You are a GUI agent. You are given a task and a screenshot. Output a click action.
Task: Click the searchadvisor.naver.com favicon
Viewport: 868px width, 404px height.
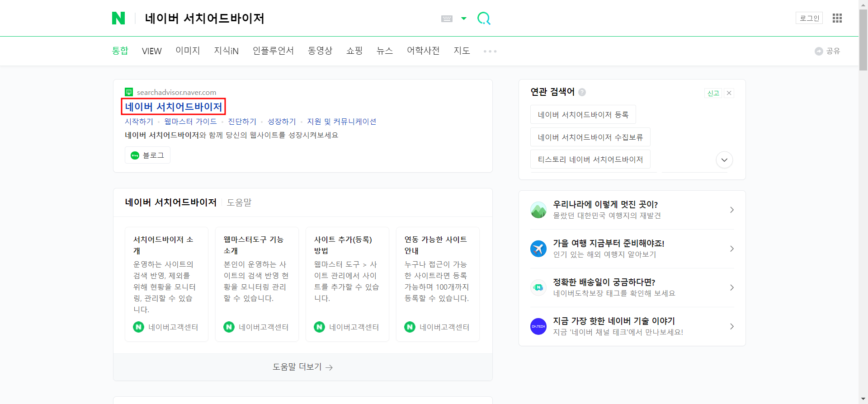(x=129, y=92)
